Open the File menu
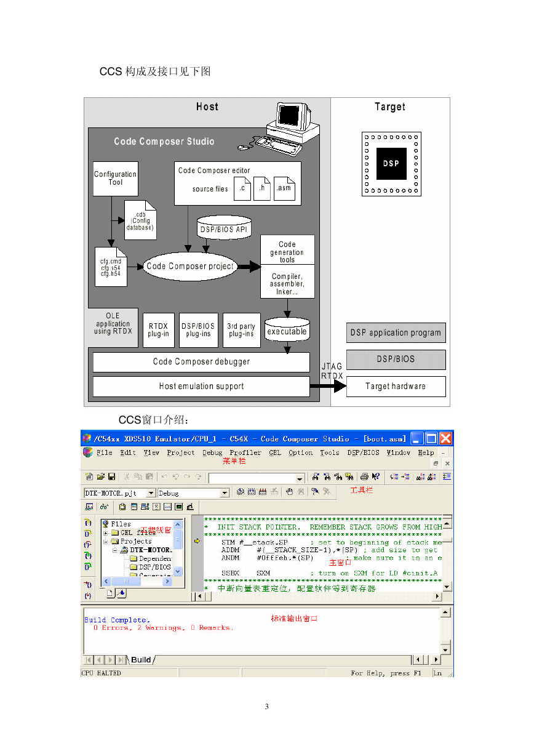The image size is (534, 756). (x=105, y=452)
